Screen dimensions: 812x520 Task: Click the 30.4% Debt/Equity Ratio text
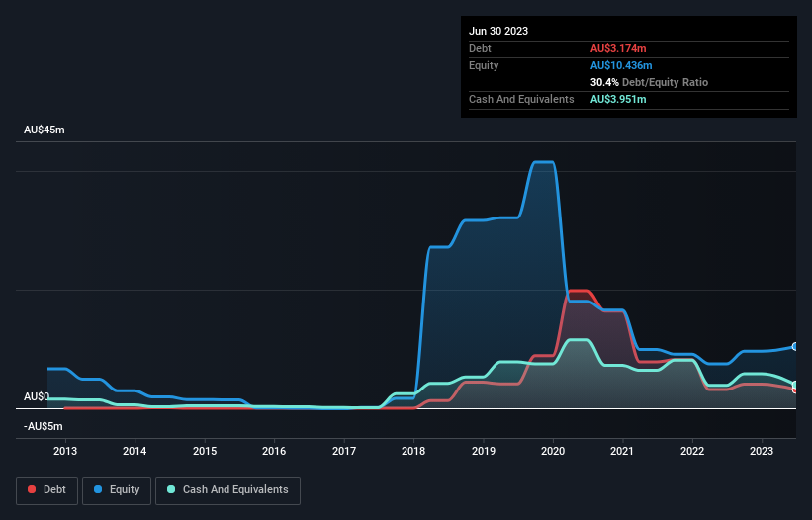tap(649, 82)
